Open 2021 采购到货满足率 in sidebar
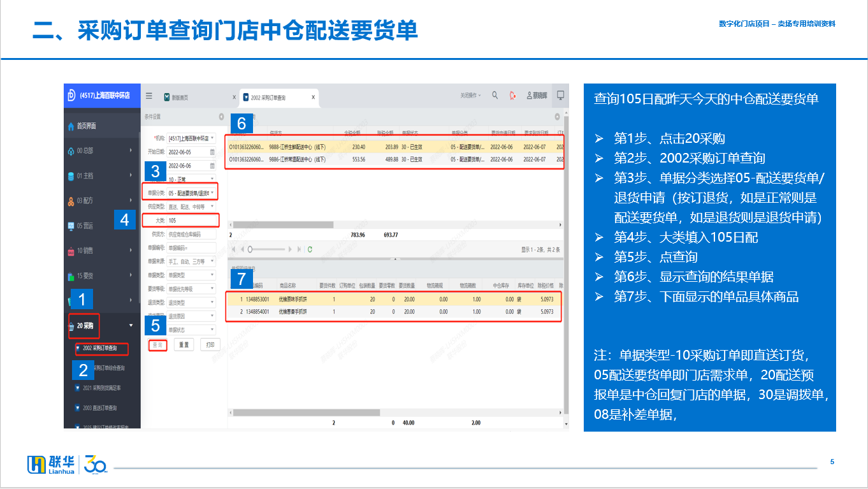This screenshot has height=489, width=868. point(102,388)
